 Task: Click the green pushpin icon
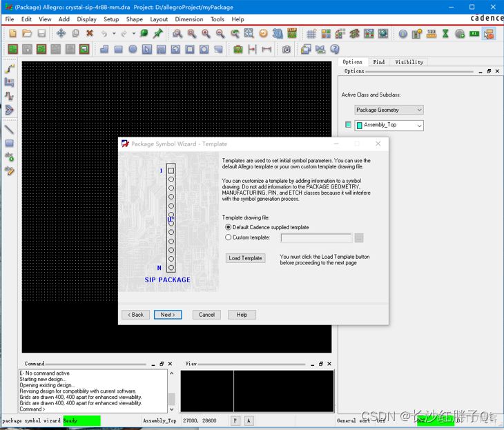pyautogui.click(x=158, y=33)
